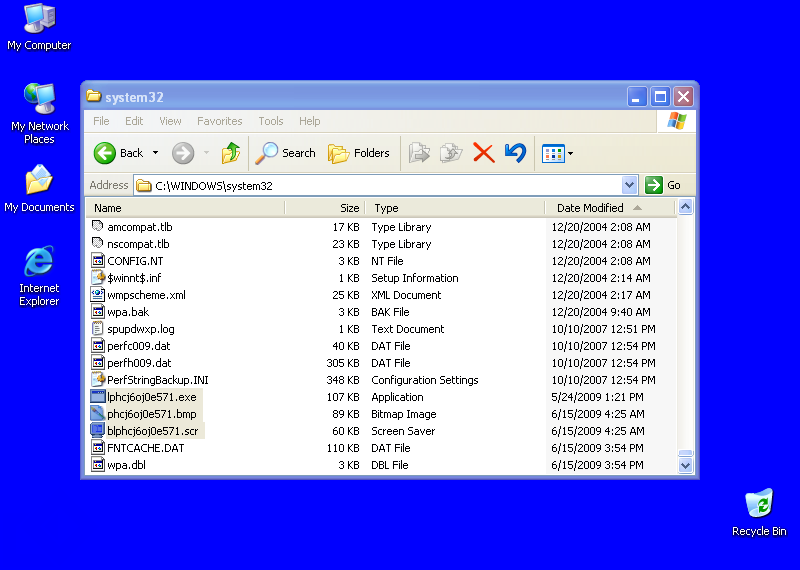800x570 pixels.
Task: Select the spupdwxp.log file icon
Action: (97, 329)
